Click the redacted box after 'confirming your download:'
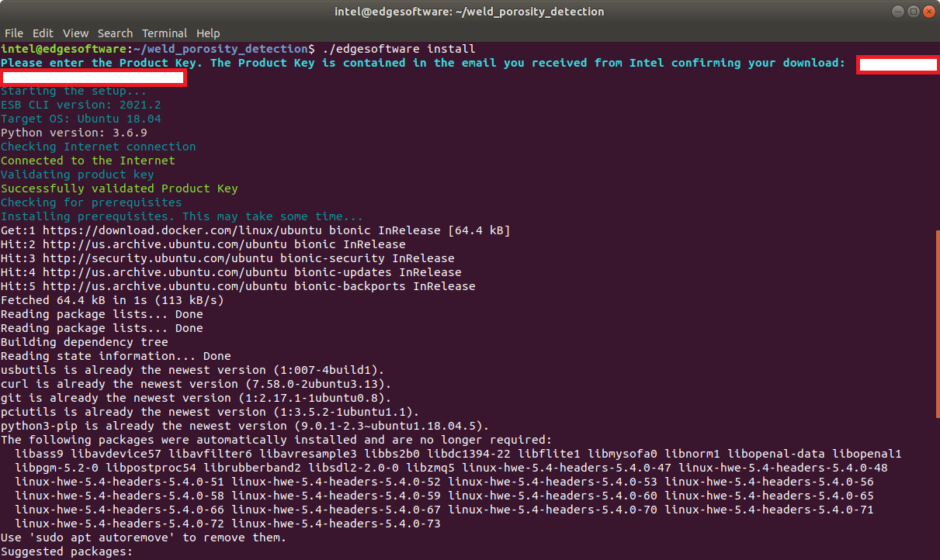This screenshot has width=940, height=560. (897, 64)
